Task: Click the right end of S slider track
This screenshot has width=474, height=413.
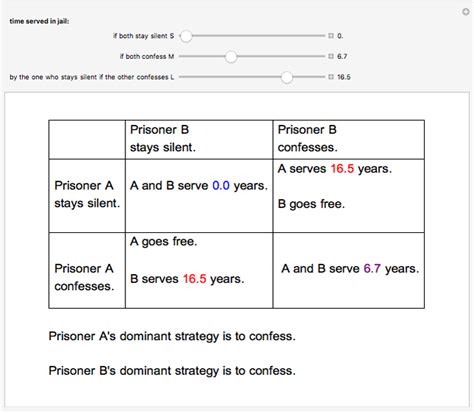Action: (323, 36)
